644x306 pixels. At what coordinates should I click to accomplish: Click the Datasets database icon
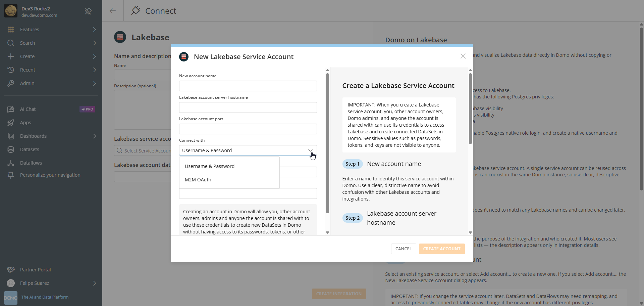pos(11,149)
